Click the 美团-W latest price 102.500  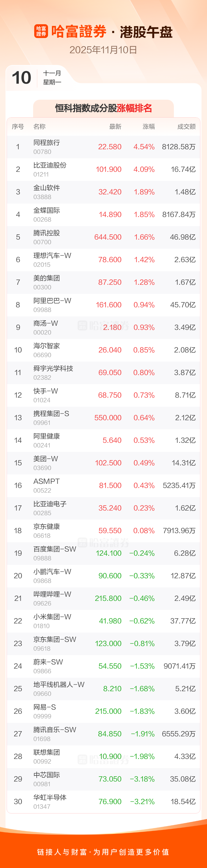click(x=108, y=463)
